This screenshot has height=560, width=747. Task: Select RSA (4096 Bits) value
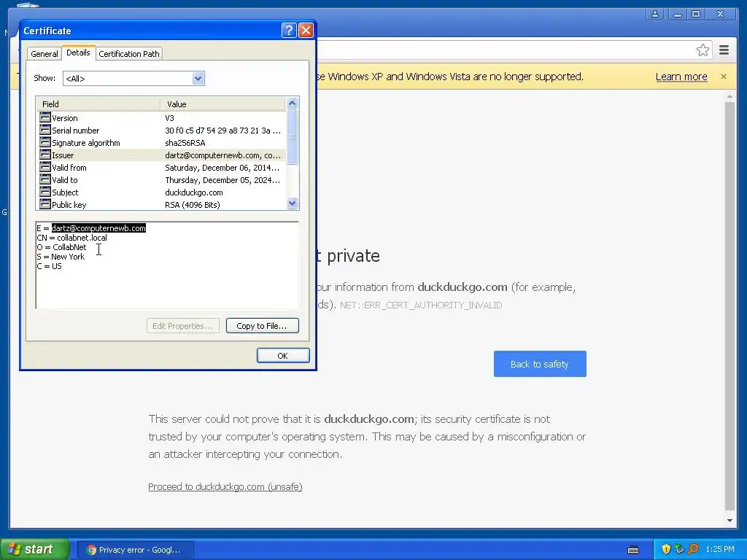coord(193,205)
